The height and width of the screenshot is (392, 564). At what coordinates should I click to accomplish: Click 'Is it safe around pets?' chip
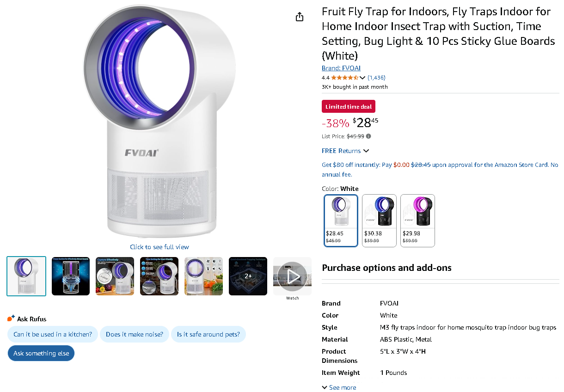point(208,334)
